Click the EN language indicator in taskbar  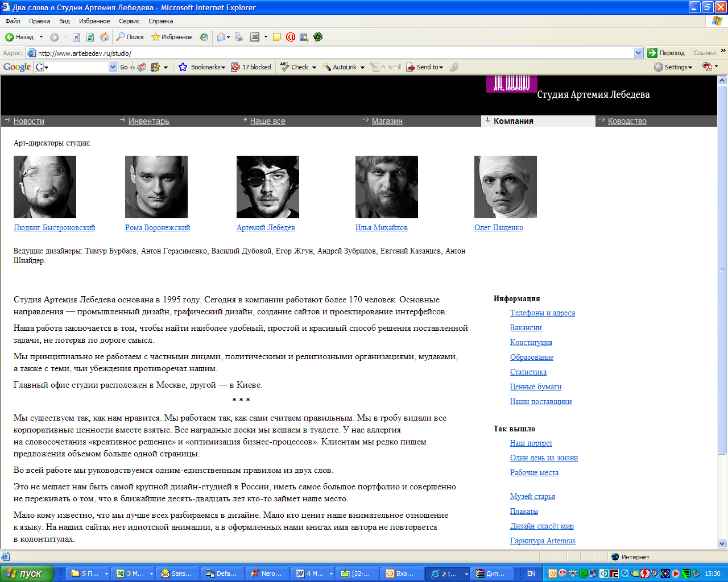point(531,573)
